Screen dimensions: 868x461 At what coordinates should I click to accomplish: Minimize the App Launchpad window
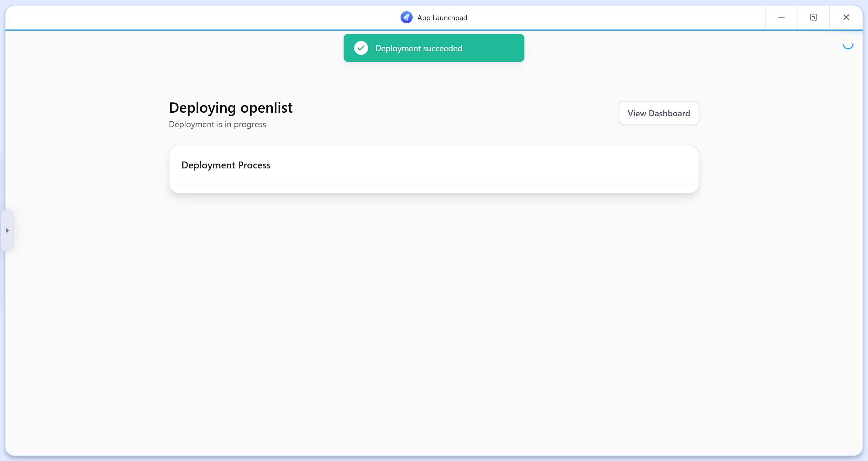(781, 17)
